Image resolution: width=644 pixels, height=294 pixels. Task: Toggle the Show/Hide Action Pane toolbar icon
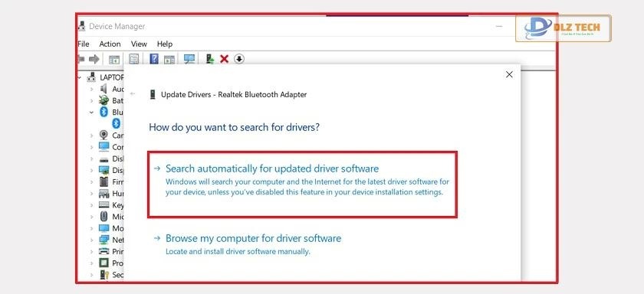tap(169, 60)
